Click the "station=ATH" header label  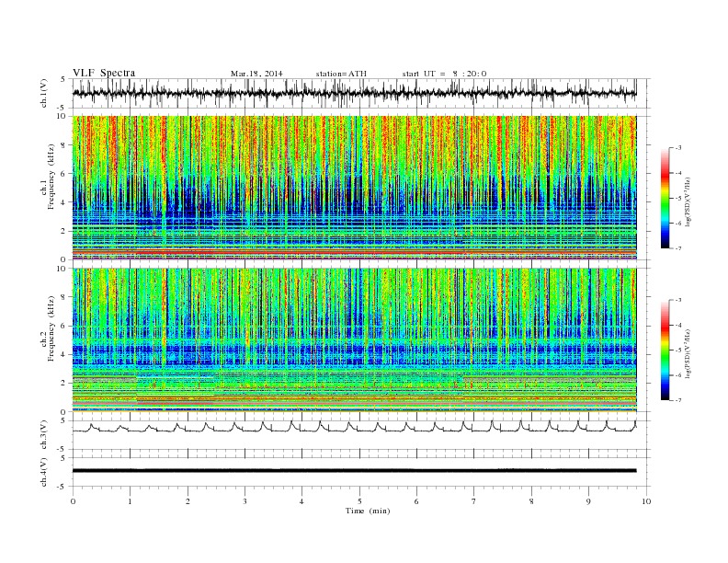(341, 74)
